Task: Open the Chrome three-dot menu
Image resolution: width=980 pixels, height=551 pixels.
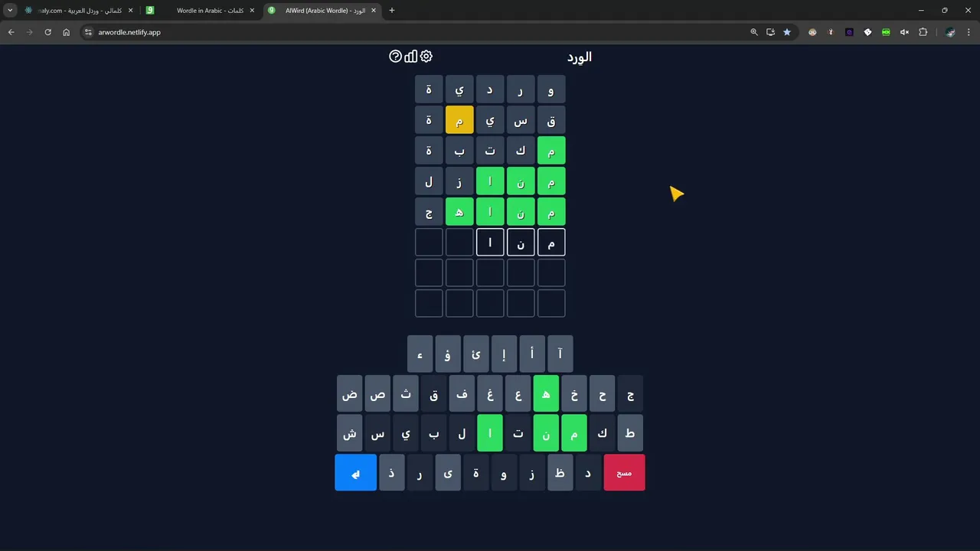Action: [x=969, y=32]
